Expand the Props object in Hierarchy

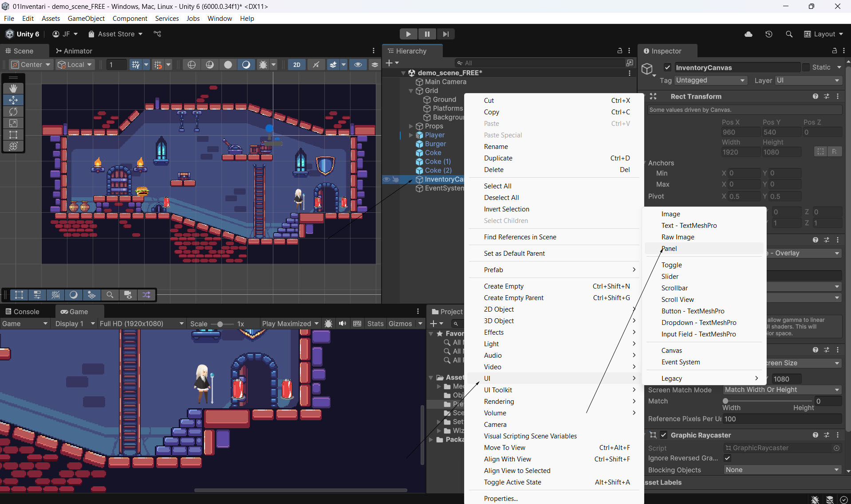point(411,126)
